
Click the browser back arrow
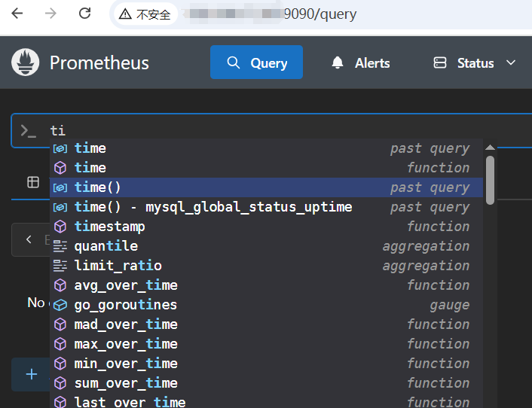17,14
